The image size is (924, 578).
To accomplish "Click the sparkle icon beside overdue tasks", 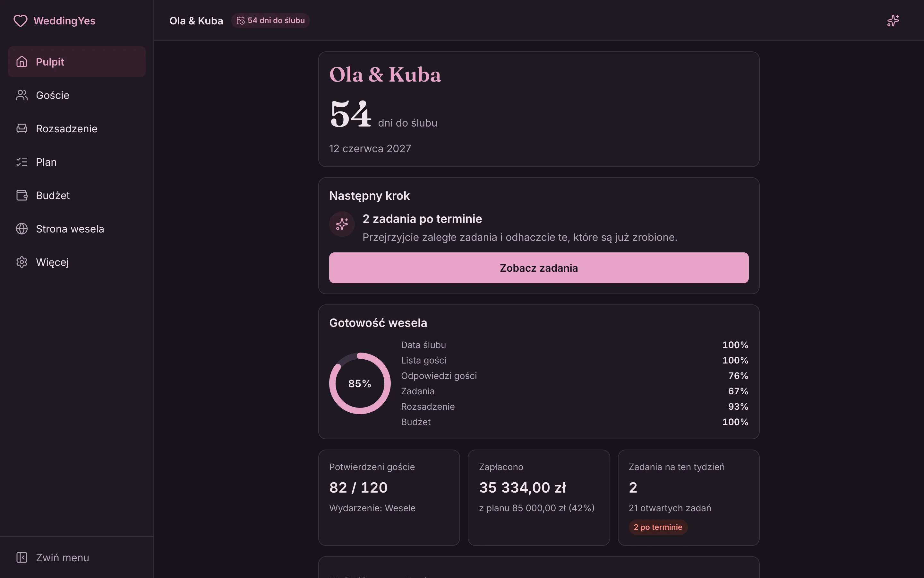I will [342, 224].
